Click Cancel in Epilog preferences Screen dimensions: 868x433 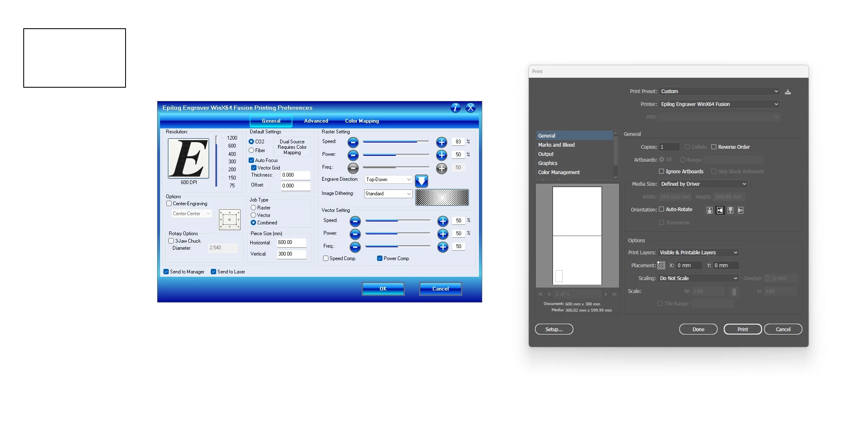point(441,289)
